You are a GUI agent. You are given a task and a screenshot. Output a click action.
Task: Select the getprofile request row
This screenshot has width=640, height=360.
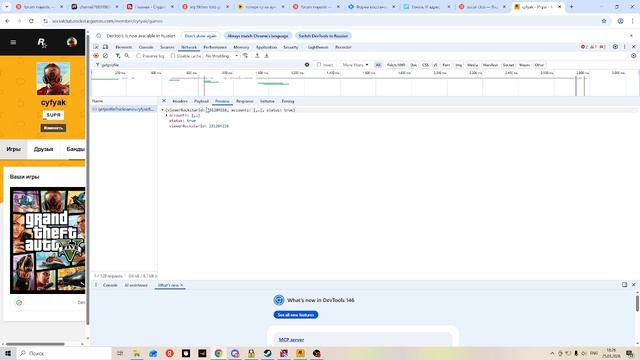(124, 109)
